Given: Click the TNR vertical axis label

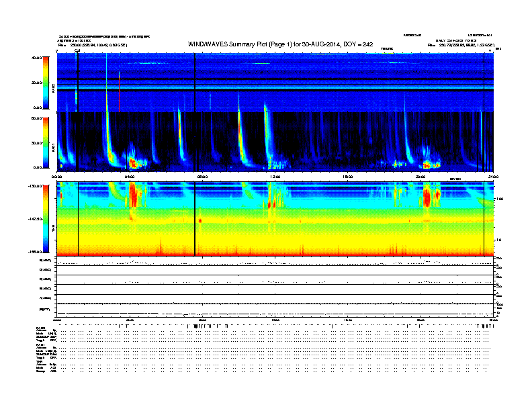Looking at the screenshot, I should (53, 228).
